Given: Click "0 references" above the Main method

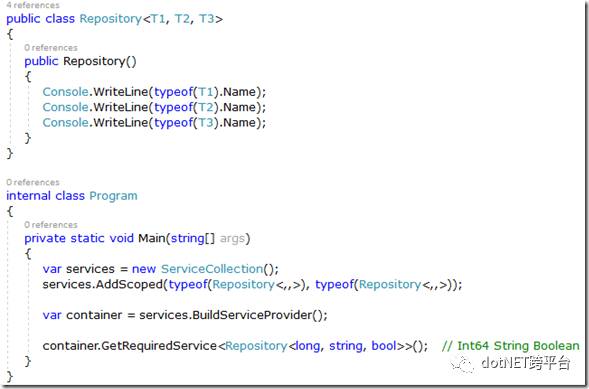Looking at the screenshot, I should [51, 225].
